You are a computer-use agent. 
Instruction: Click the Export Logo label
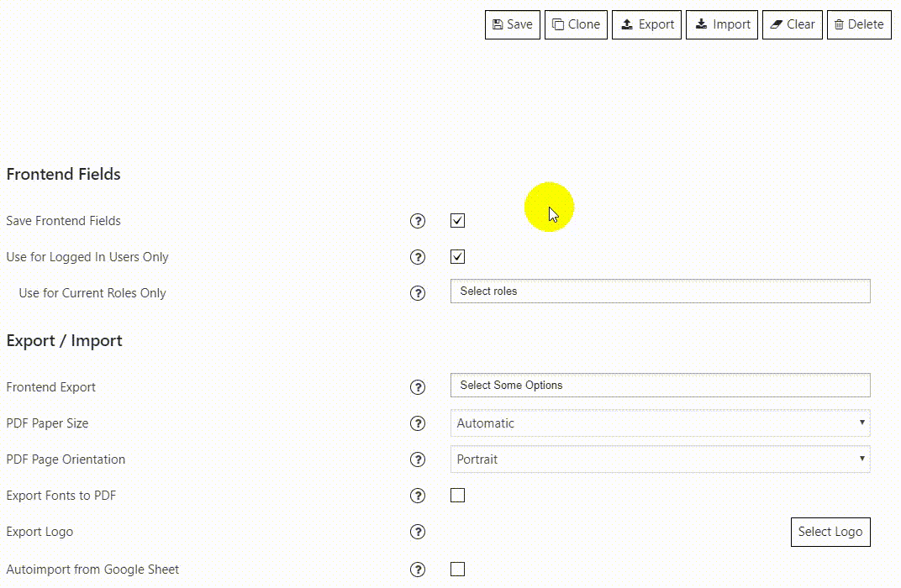coord(40,533)
